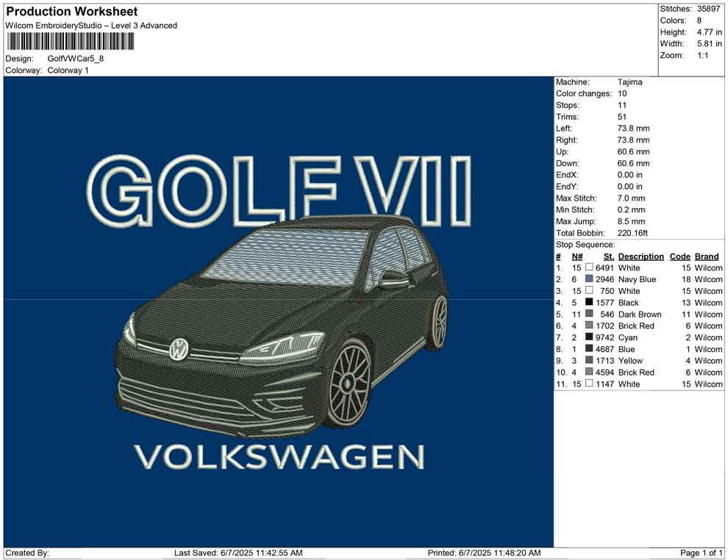Click the 'Colorway 1' value
Viewport: 728px width, 560px height.
click(x=68, y=70)
